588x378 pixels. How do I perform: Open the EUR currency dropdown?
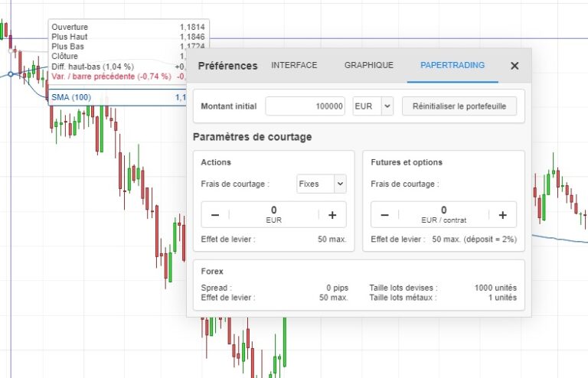pyautogui.click(x=373, y=106)
